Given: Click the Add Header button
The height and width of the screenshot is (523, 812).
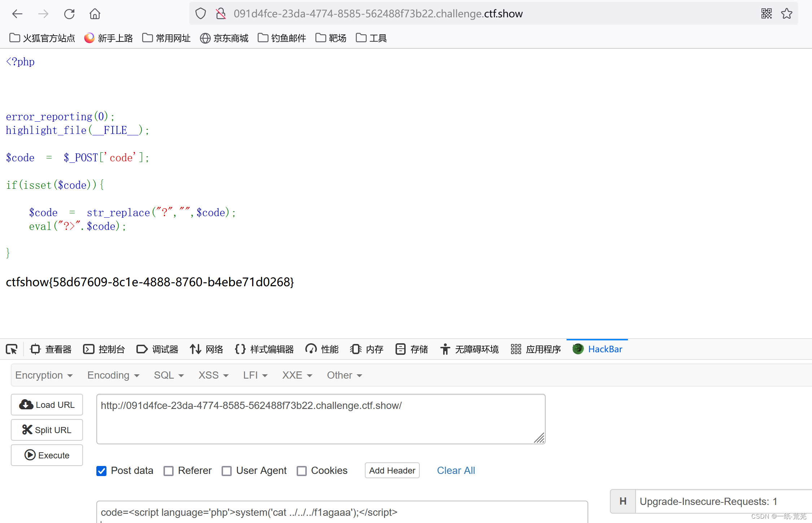Looking at the screenshot, I should tap(392, 470).
